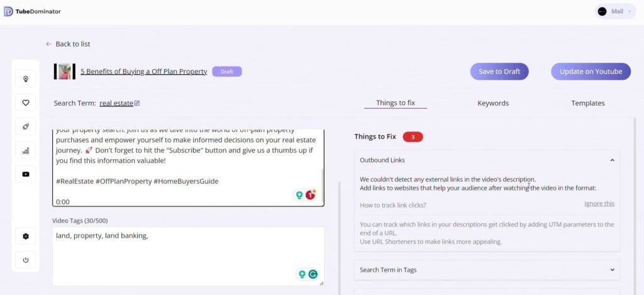
Task: Click the red 3 issues count badge
Action: [413, 137]
